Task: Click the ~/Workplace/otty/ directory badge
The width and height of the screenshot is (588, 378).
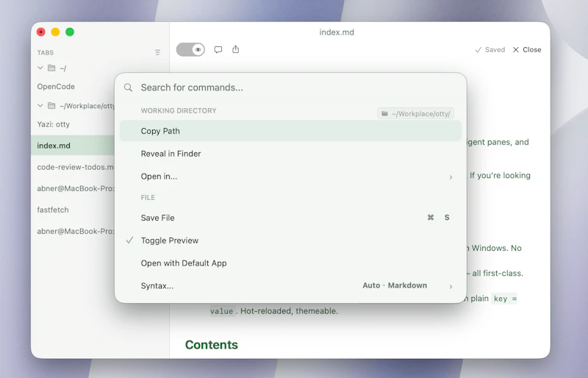Action: click(x=415, y=114)
